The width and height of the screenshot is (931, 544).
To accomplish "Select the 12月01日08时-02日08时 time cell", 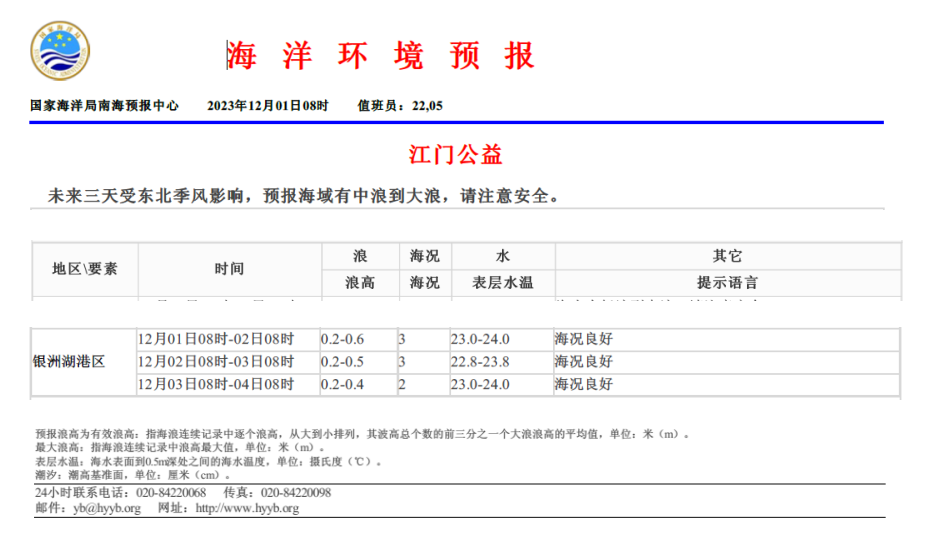I will 216,339.
